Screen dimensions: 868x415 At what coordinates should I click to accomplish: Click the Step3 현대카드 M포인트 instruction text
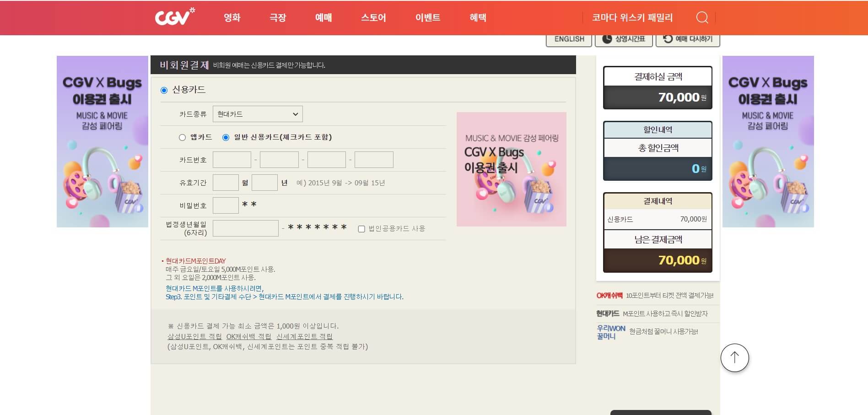[x=285, y=297]
